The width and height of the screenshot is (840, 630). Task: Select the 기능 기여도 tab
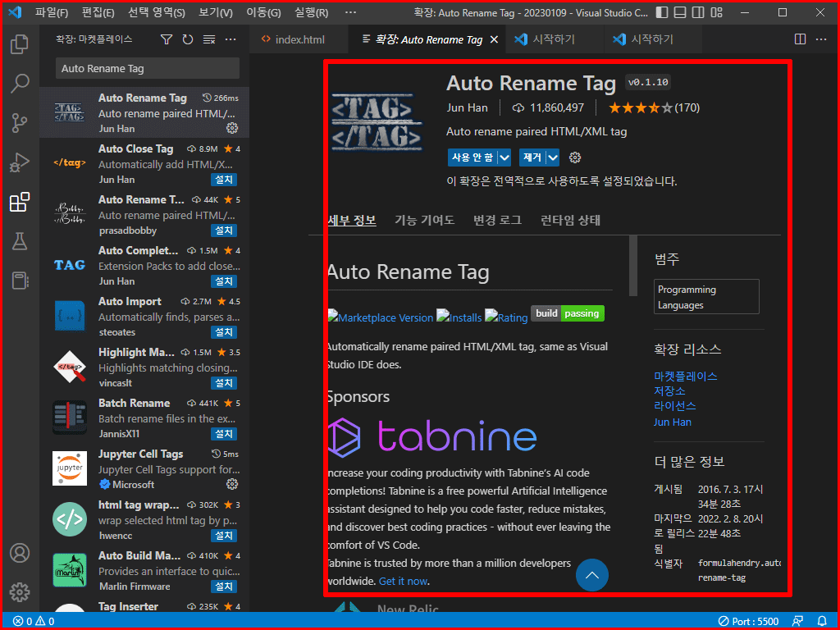[424, 220]
